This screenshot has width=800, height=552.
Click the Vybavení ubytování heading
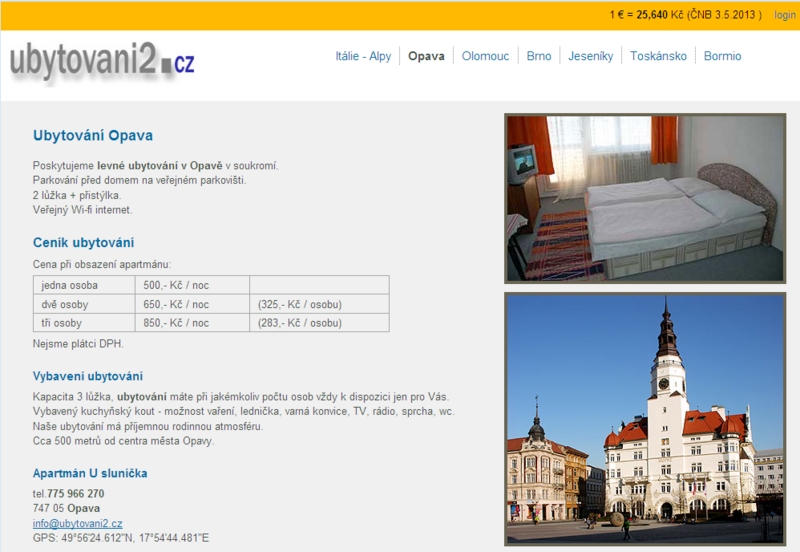pyautogui.click(x=88, y=377)
